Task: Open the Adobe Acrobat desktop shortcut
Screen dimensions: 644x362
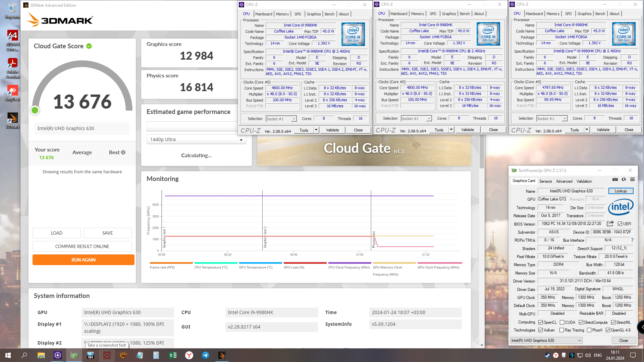Action: point(12,68)
